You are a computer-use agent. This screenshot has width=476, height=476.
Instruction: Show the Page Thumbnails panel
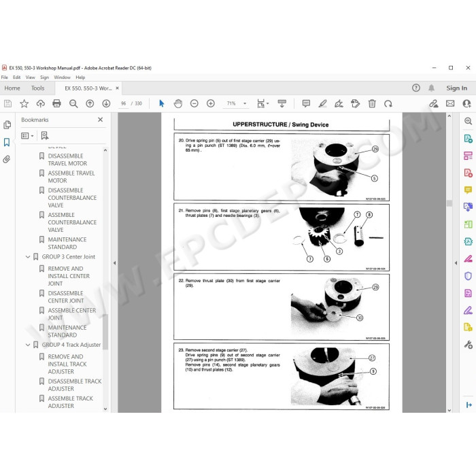(x=7, y=124)
